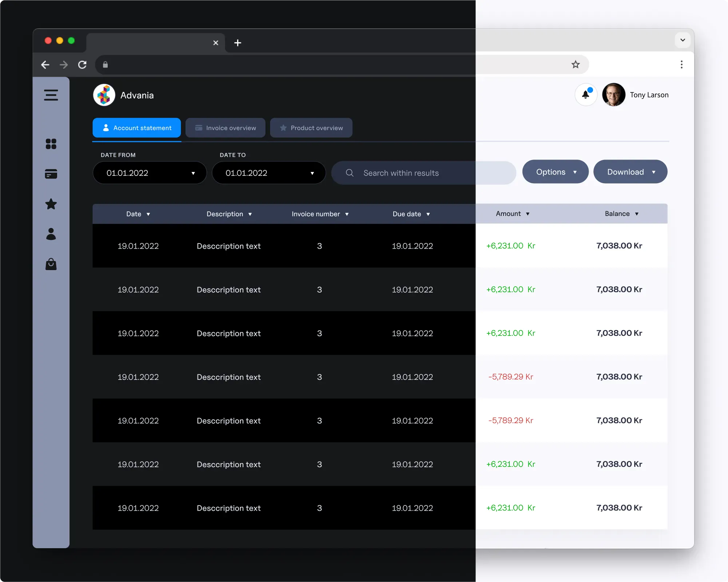Viewport: 728px width, 582px height.
Task: Open the browser three-dot menu
Action: coord(681,65)
